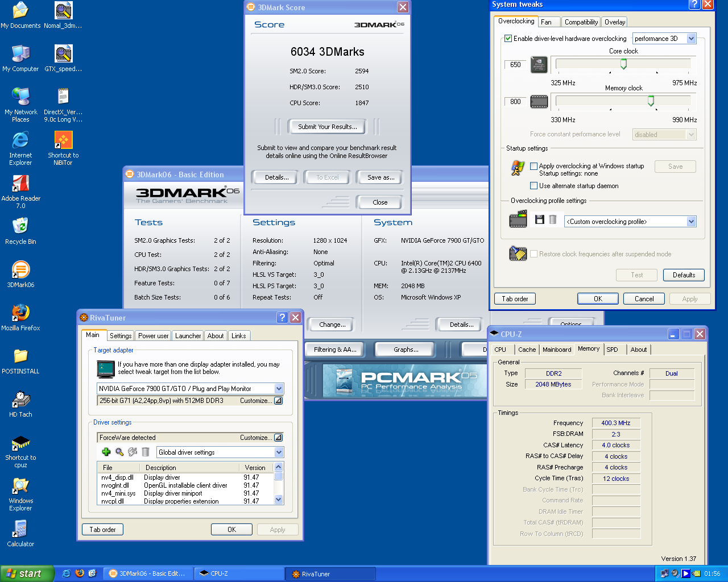The height and width of the screenshot is (582, 728).
Task: Click Submit Your Results in 3DMark Score
Action: (x=328, y=127)
